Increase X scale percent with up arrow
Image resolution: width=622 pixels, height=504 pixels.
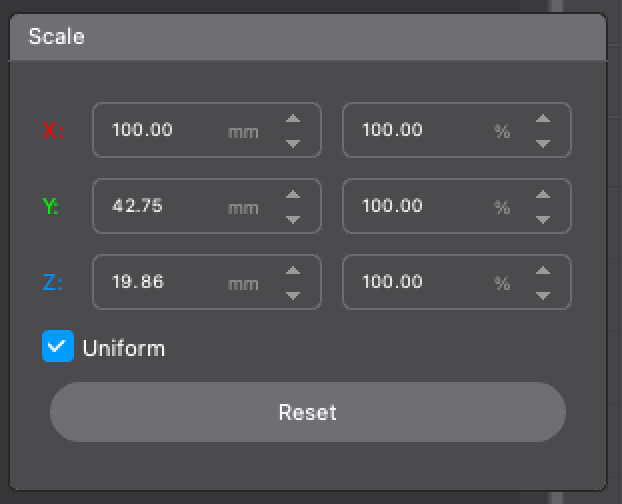543,119
